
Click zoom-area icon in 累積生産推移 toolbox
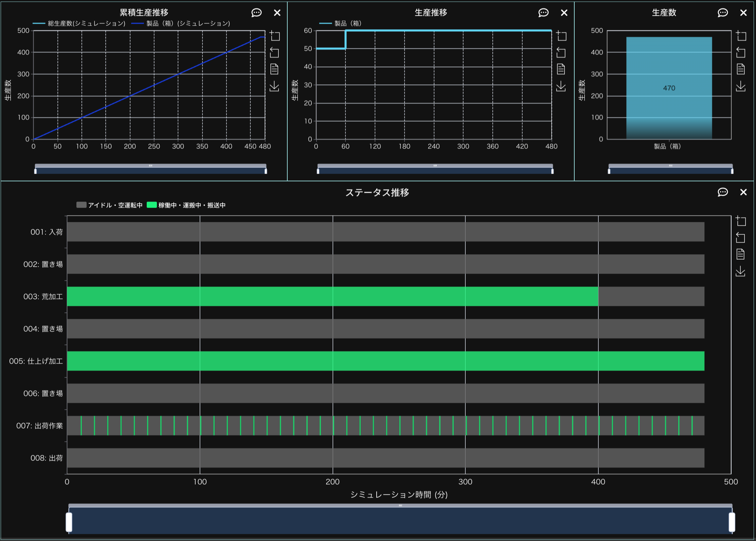(274, 36)
